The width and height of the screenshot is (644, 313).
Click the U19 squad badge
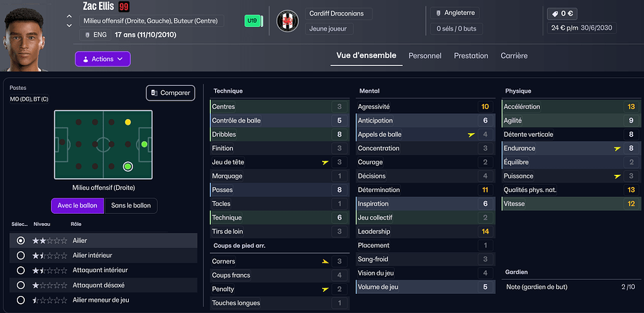click(252, 21)
